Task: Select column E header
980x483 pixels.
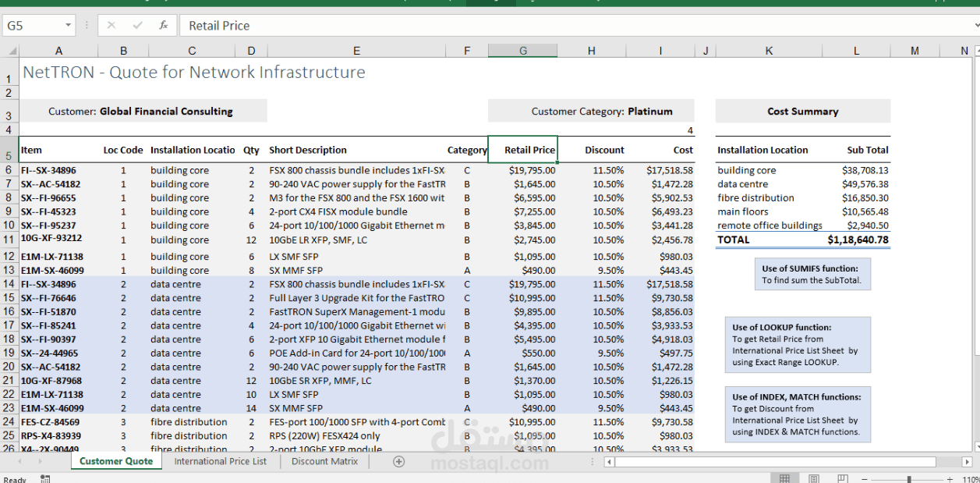Action: tap(356, 51)
